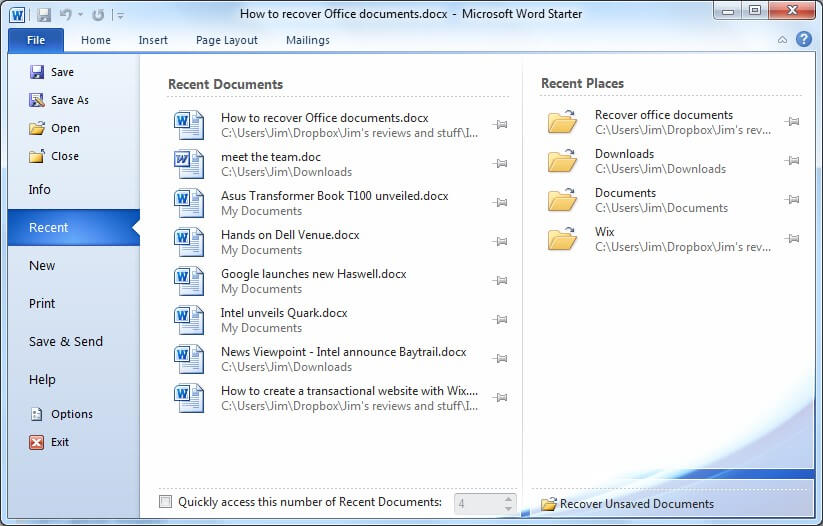The image size is (823, 526).
Task: Click the Word icon beside Intel unveils Quark.docx
Action: (189, 320)
